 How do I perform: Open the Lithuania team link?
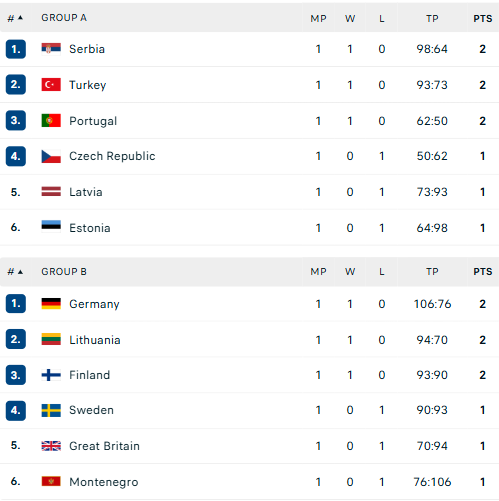click(x=95, y=340)
